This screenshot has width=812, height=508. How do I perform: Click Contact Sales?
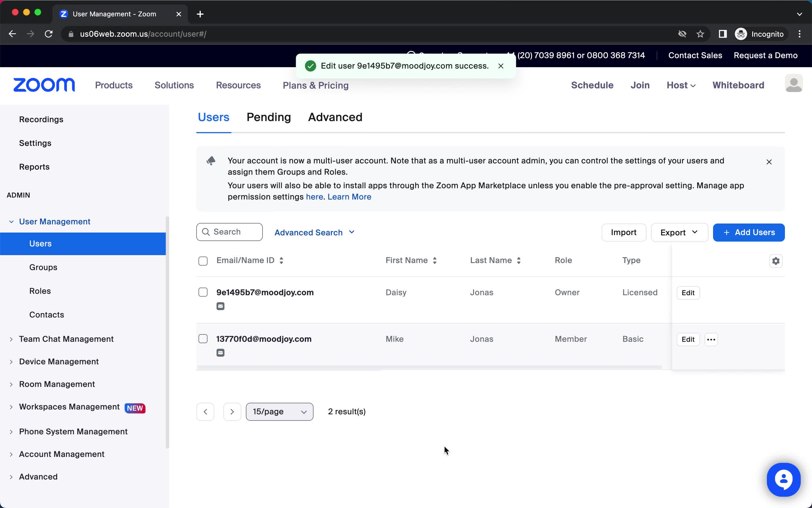click(695, 55)
